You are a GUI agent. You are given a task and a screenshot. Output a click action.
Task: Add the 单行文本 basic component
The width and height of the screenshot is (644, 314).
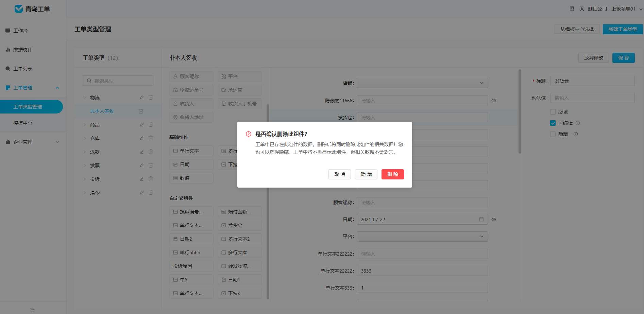coord(191,151)
